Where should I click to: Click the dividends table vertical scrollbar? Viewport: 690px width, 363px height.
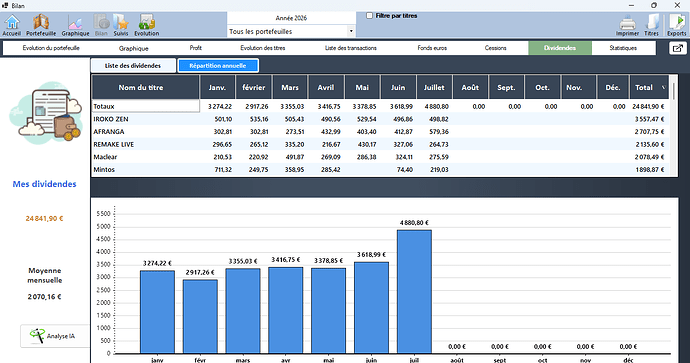[673, 125]
